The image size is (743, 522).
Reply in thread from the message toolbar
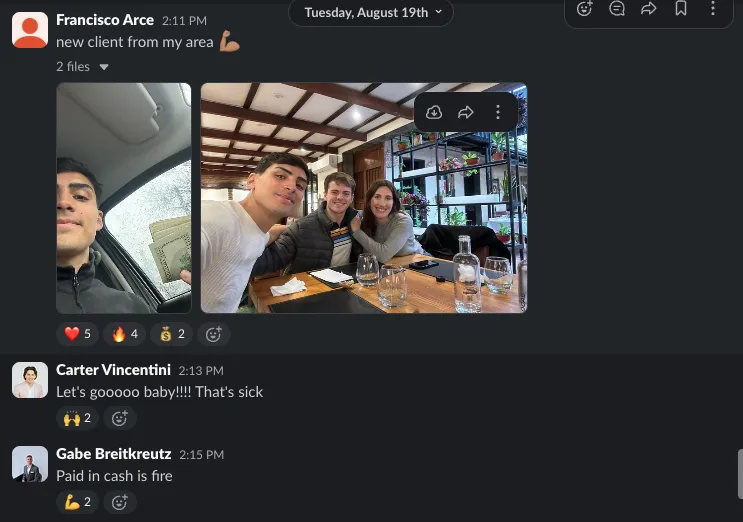pyautogui.click(x=617, y=9)
